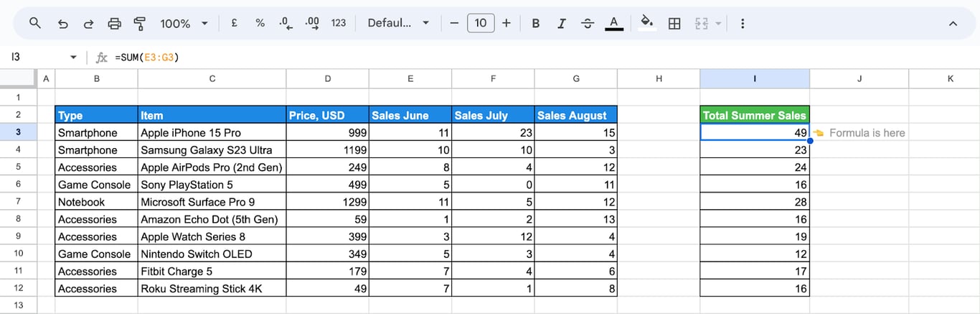
Task: Toggle strikethrough formatting
Action: click(x=588, y=24)
